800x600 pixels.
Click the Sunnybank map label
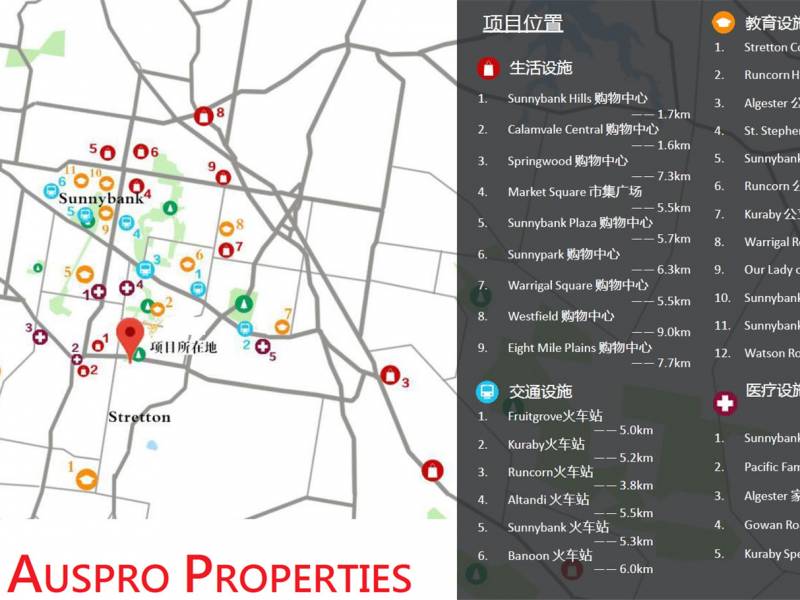(x=101, y=198)
